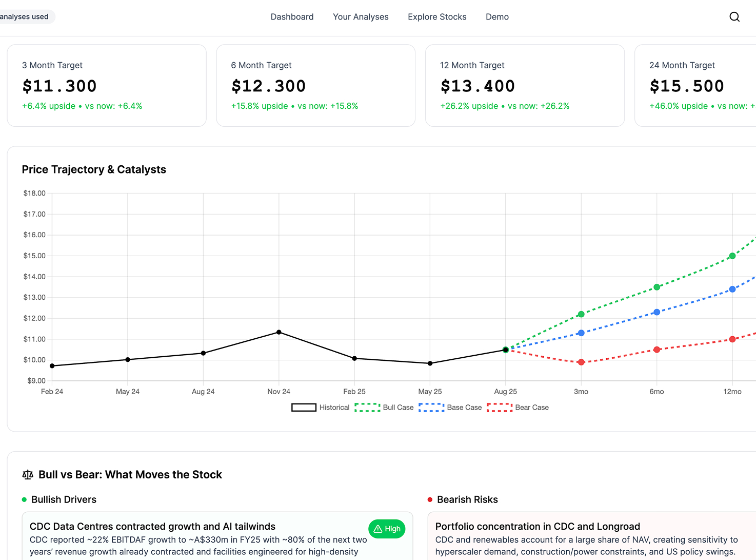Click the balance scales icon beside Bull vs Bear
The image size is (756, 560).
click(x=28, y=474)
